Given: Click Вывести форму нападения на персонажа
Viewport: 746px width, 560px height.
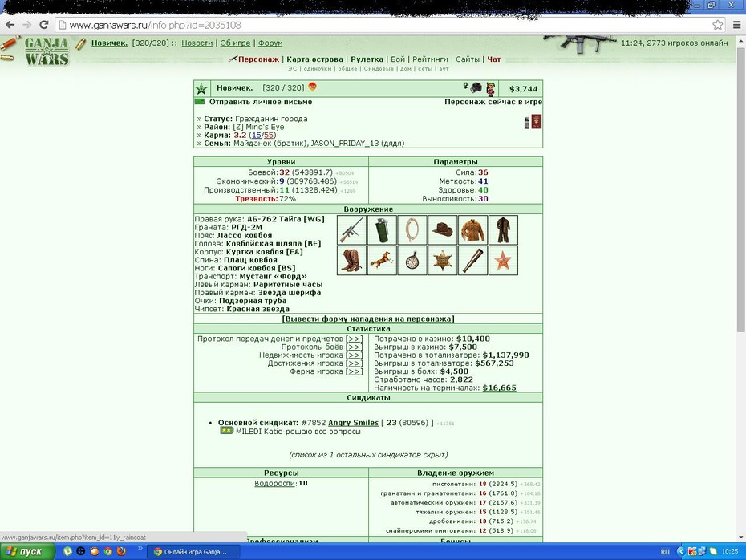Looking at the screenshot, I should tap(368, 319).
